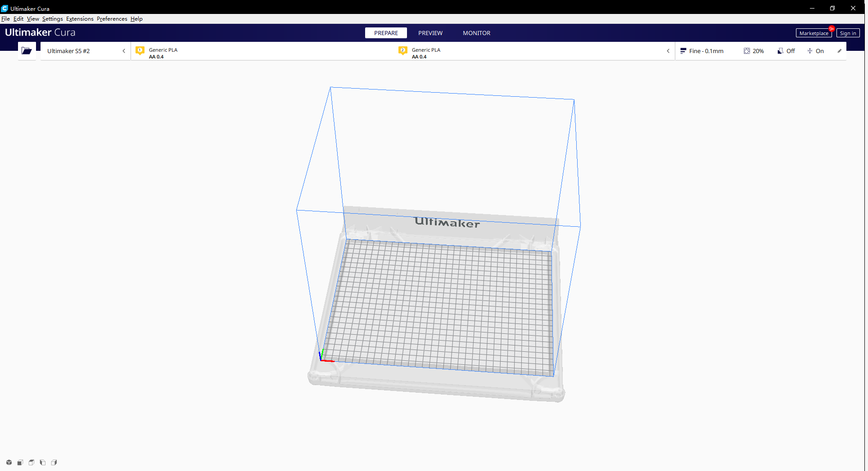Collapse material configuration panel chevron
Screen dimensions: 868x471
668,51
